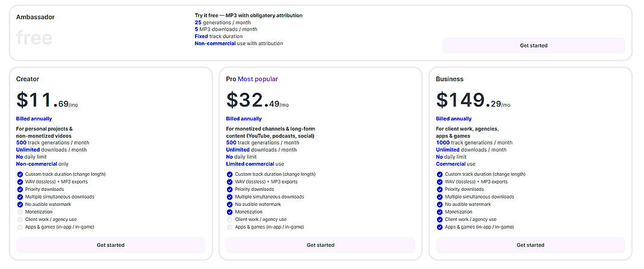This screenshot has height=269, width=644.
Task: Click the Creator check icon for Multiple simultaneous downloads
Action: [x=20, y=197]
